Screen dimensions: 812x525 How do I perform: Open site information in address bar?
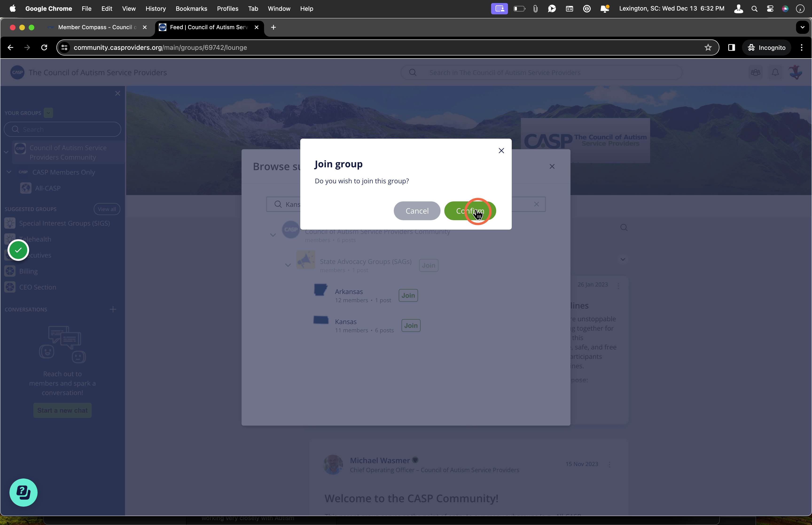[64, 48]
